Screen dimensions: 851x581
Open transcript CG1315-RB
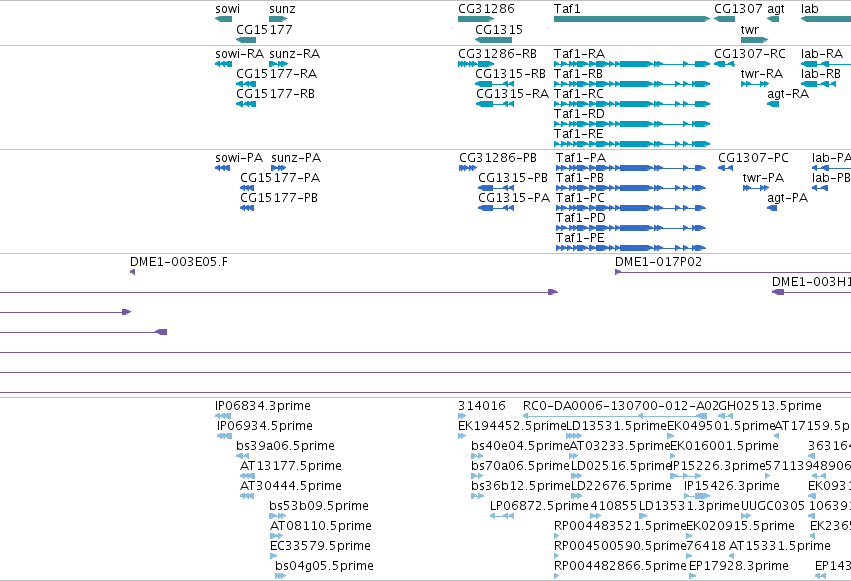[510, 74]
